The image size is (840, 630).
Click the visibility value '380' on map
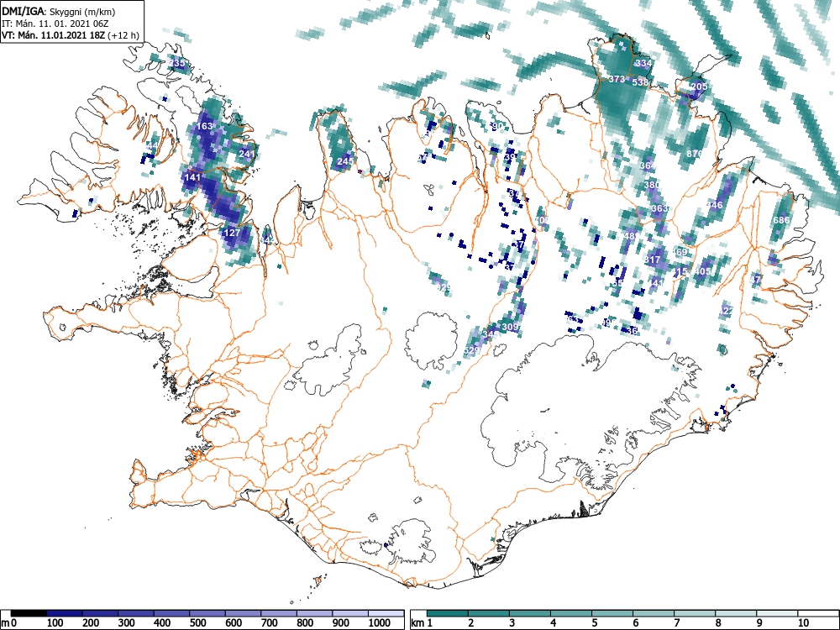pyautogui.click(x=652, y=185)
